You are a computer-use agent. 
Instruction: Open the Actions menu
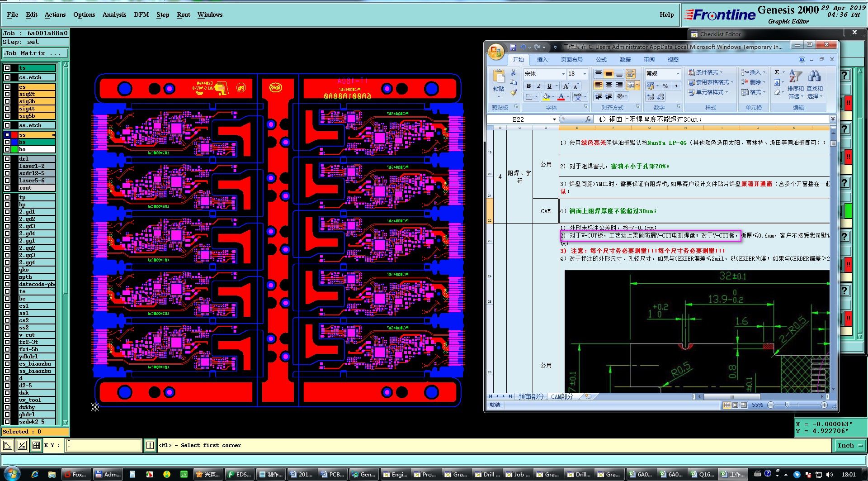pyautogui.click(x=55, y=15)
